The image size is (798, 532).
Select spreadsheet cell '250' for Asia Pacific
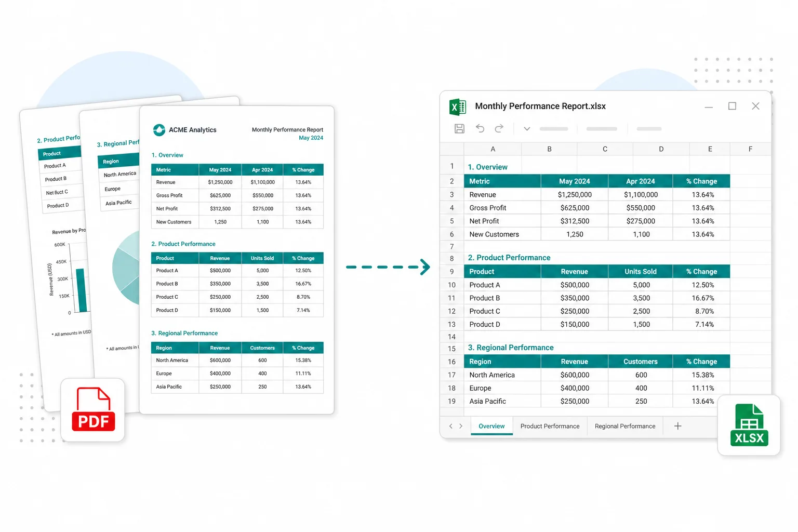tap(641, 401)
